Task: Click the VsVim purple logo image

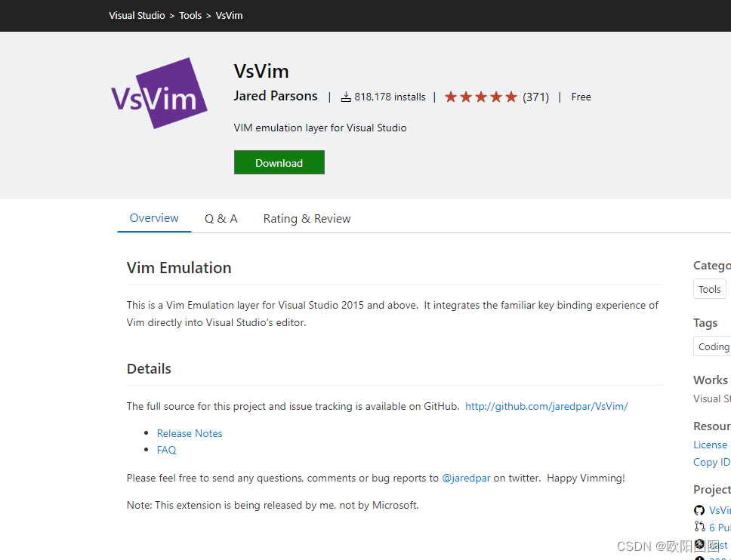Action: pyautogui.click(x=159, y=93)
